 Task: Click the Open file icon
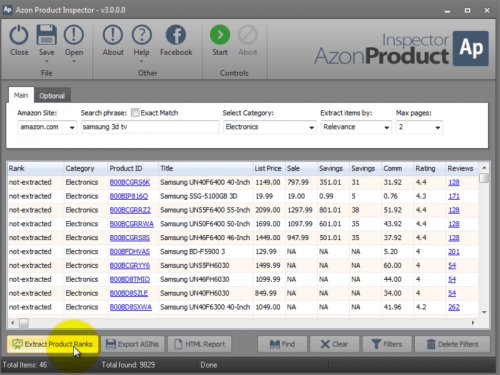tap(74, 35)
